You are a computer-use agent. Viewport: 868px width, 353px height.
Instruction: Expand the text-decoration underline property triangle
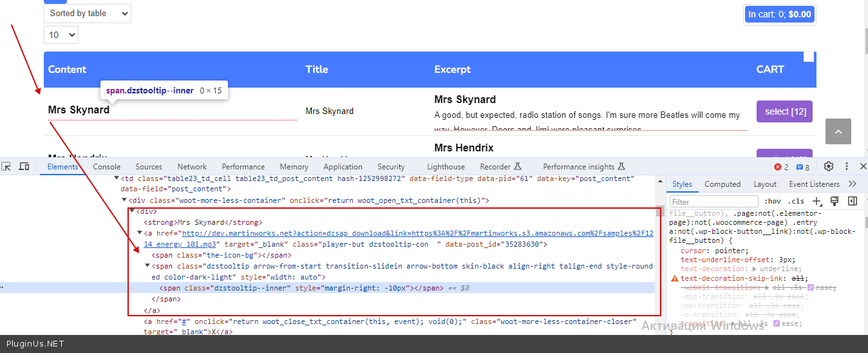point(755,269)
